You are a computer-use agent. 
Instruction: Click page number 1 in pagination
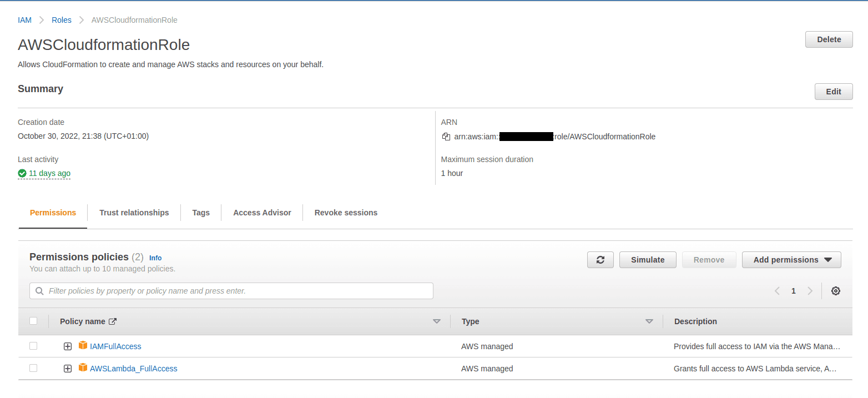point(794,291)
